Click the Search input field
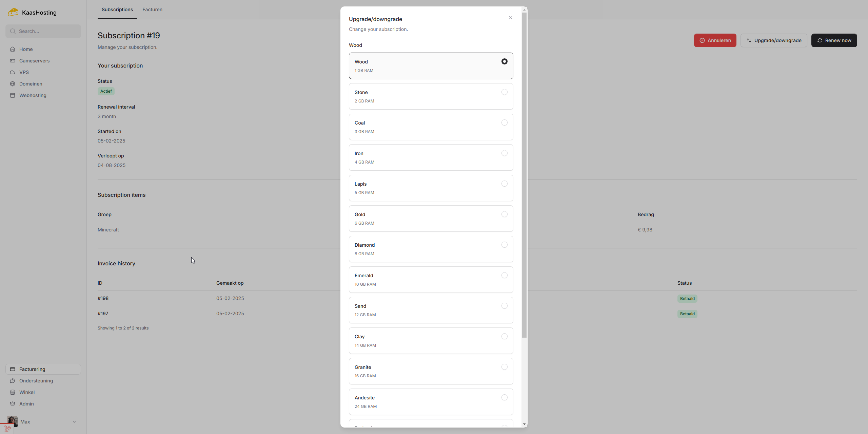Image resolution: width=868 pixels, height=434 pixels. pyautogui.click(x=47, y=31)
